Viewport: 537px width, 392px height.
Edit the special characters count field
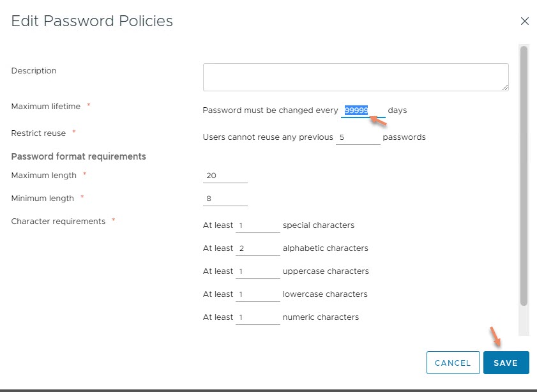coord(257,225)
